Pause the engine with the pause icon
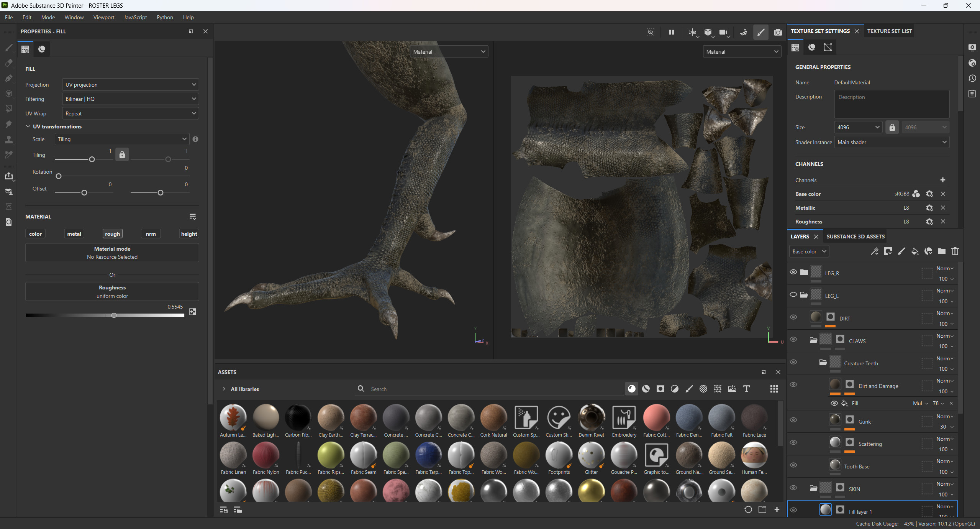980x529 pixels. [671, 32]
